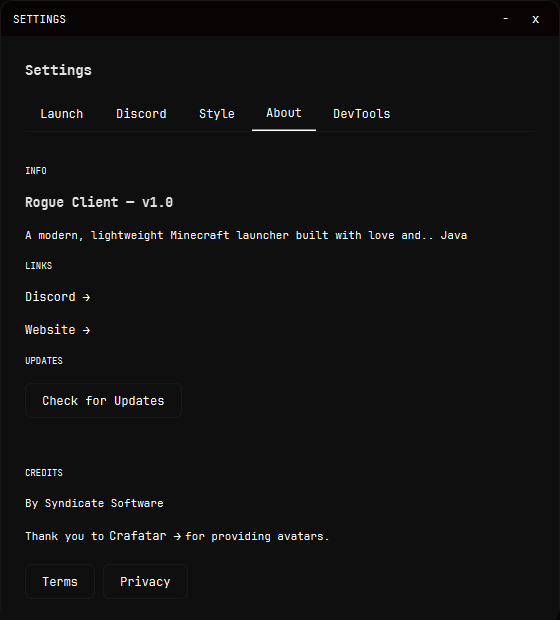Select the Style tab

point(217,114)
